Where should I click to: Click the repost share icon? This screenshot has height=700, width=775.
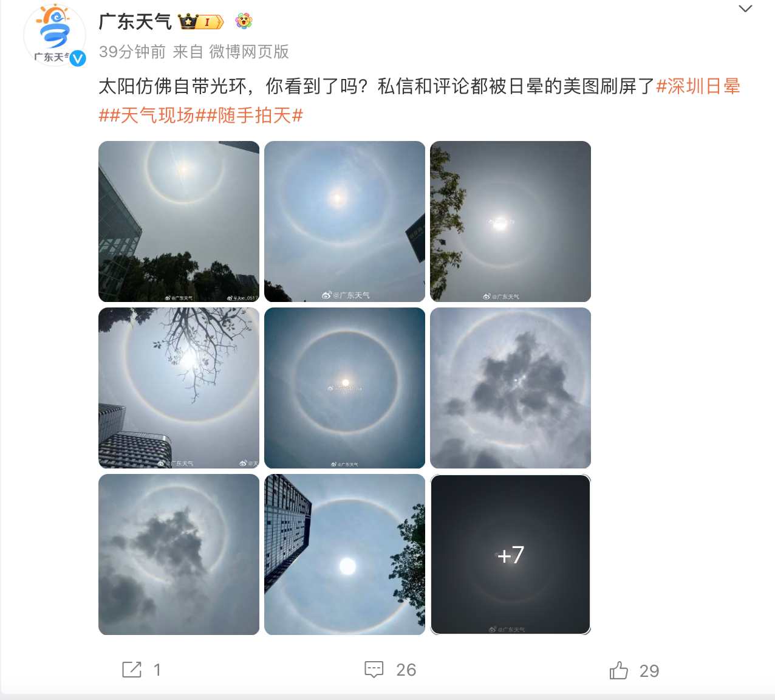click(x=132, y=670)
